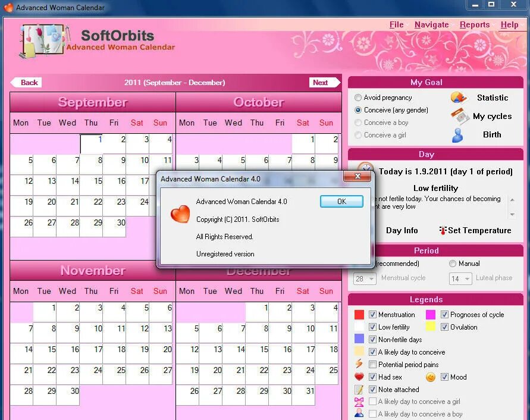The height and width of the screenshot is (420, 530).
Task: Toggle A likely day to conceive checkbox
Action: (x=372, y=352)
